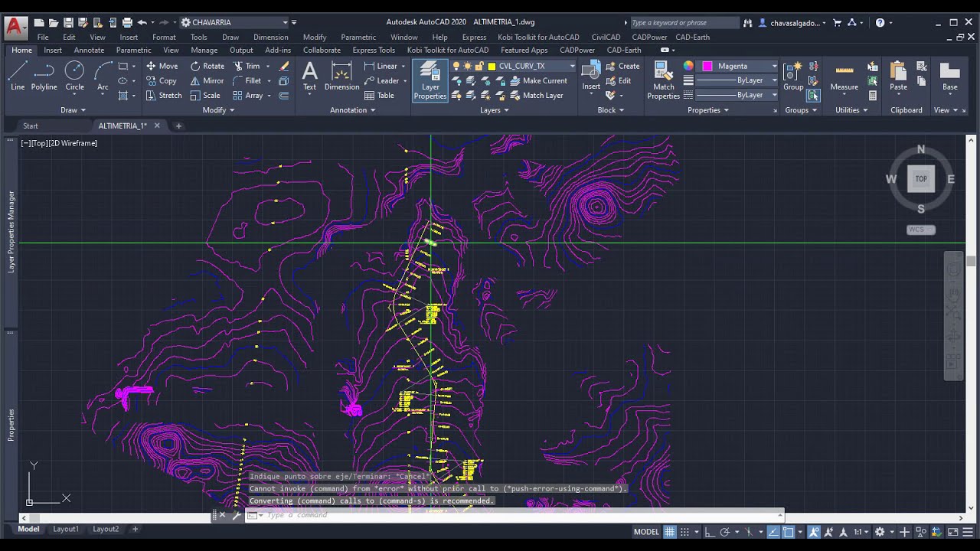Open Layer Properties manager
Viewport: 980px width, 551px height.
click(430, 80)
